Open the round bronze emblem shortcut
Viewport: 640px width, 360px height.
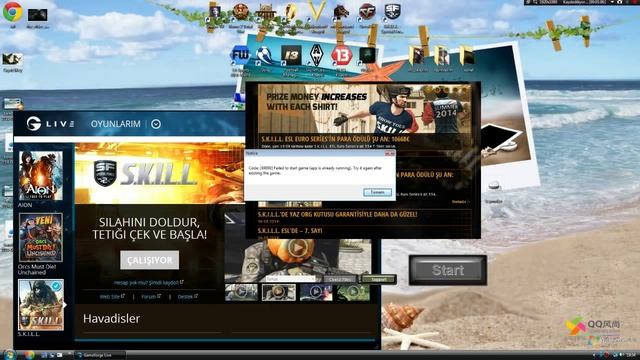tap(240, 11)
